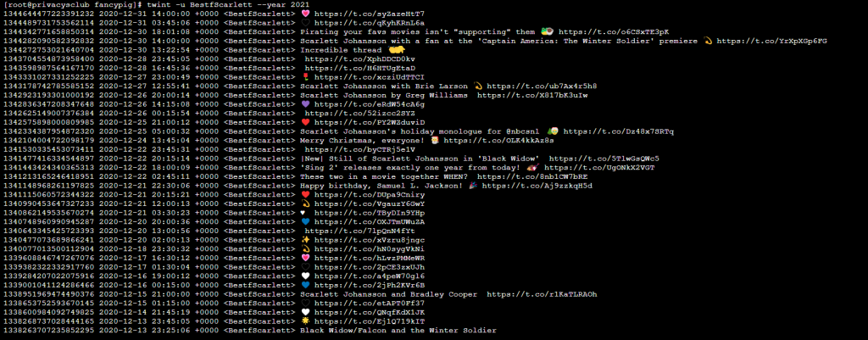Click the rose emoji in the 2020-12-27 23:00:49 row
The image size is (868, 340).
(x=305, y=77)
